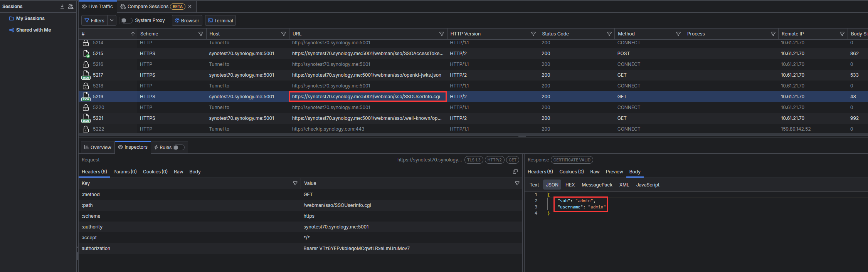This screenshot has width=868, height=272.
Task: Click authorization Bearer token value
Action: tap(357, 248)
